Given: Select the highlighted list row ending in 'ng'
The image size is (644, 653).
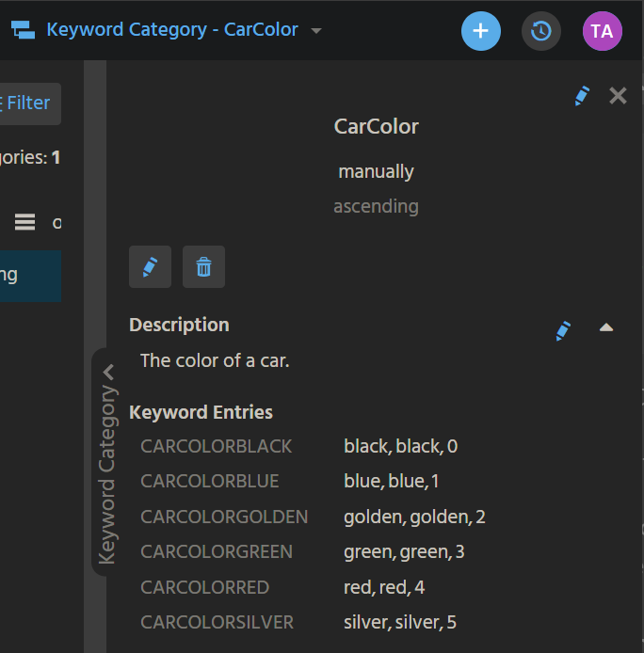Looking at the screenshot, I should click(x=30, y=276).
